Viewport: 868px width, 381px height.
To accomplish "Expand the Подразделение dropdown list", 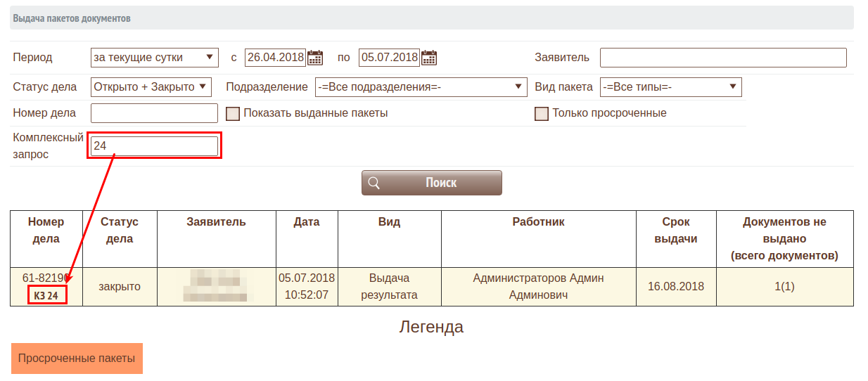I will [x=421, y=87].
